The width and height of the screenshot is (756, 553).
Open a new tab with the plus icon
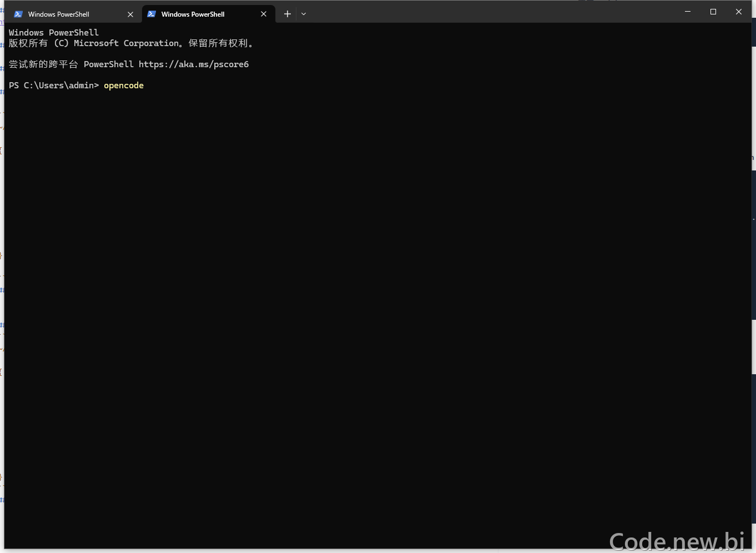(288, 14)
